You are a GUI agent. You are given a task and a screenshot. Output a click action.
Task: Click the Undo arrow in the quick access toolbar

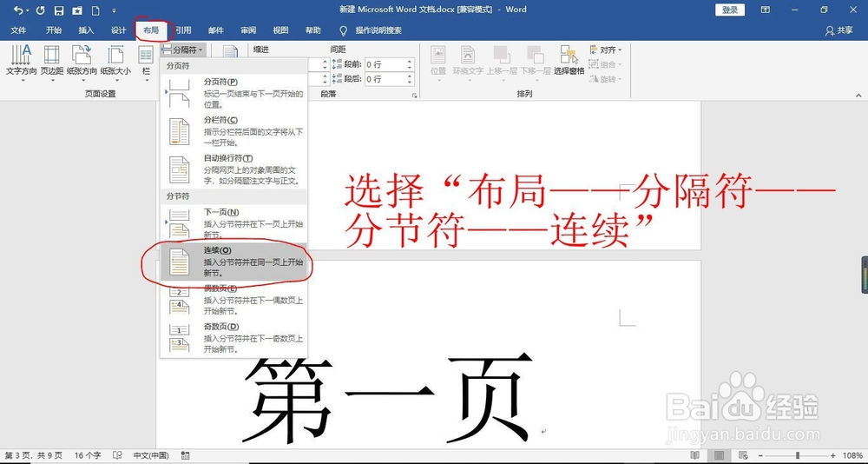[x=17, y=10]
